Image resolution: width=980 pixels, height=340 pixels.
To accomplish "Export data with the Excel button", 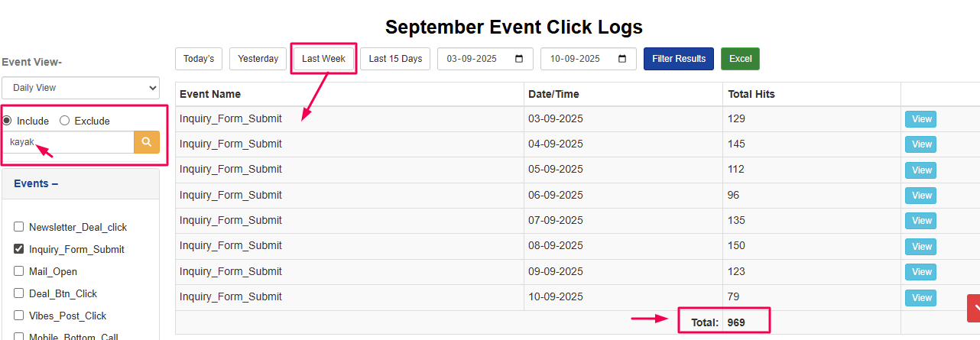I will point(740,59).
